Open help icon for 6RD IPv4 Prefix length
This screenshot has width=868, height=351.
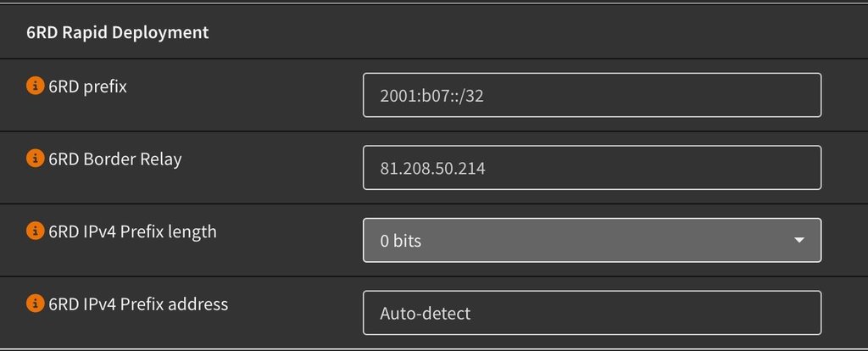tap(35, 231)
